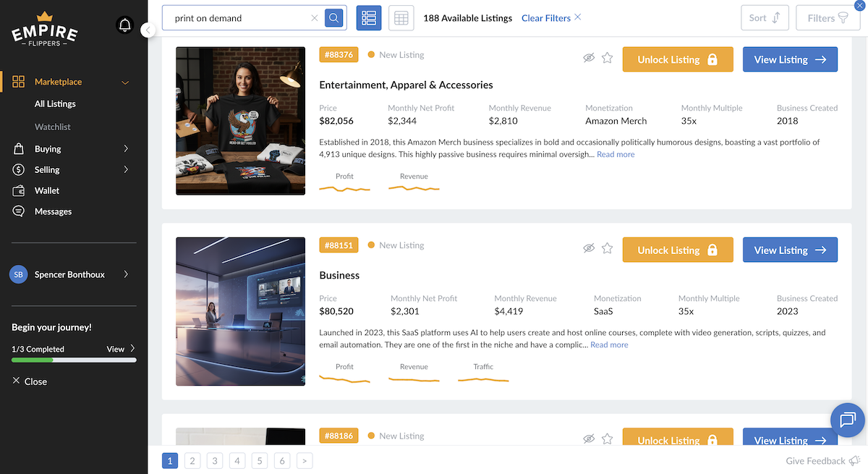The width and height of the screenshot is (868, 474).
Task: Click the Revenue sparkline of listing #88151
Action: tap(414, 378)
